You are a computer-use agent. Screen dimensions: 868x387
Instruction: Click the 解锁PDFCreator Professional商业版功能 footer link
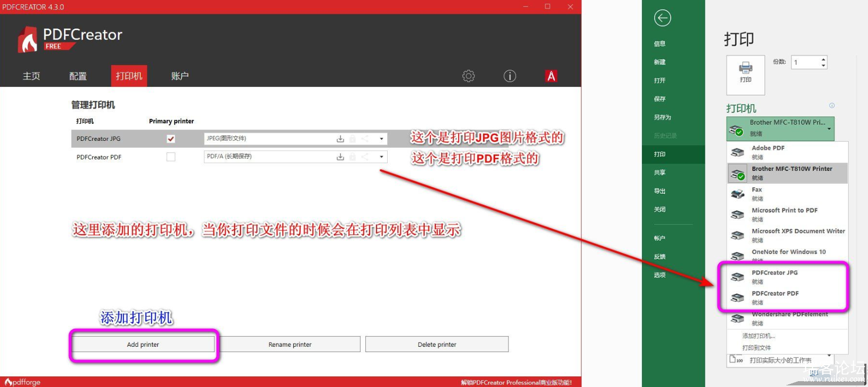click(517, 382)
